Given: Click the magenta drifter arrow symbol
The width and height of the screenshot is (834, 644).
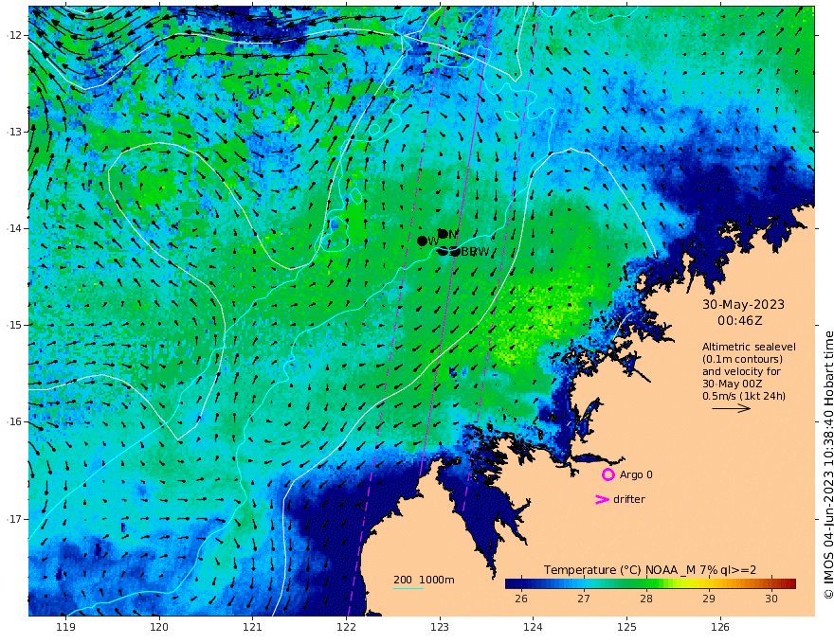Looking at the screenshot, I should point(602,499).
